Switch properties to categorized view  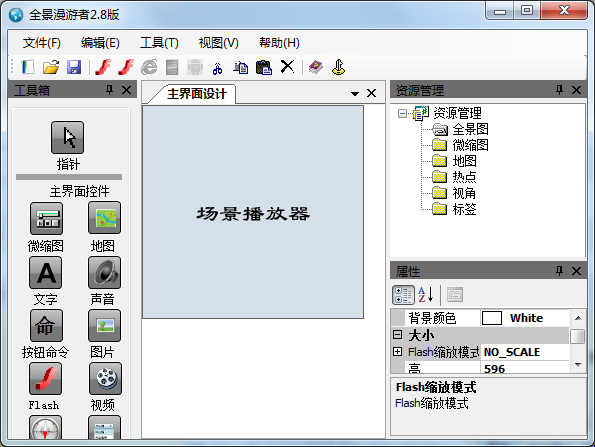[403, 295]
